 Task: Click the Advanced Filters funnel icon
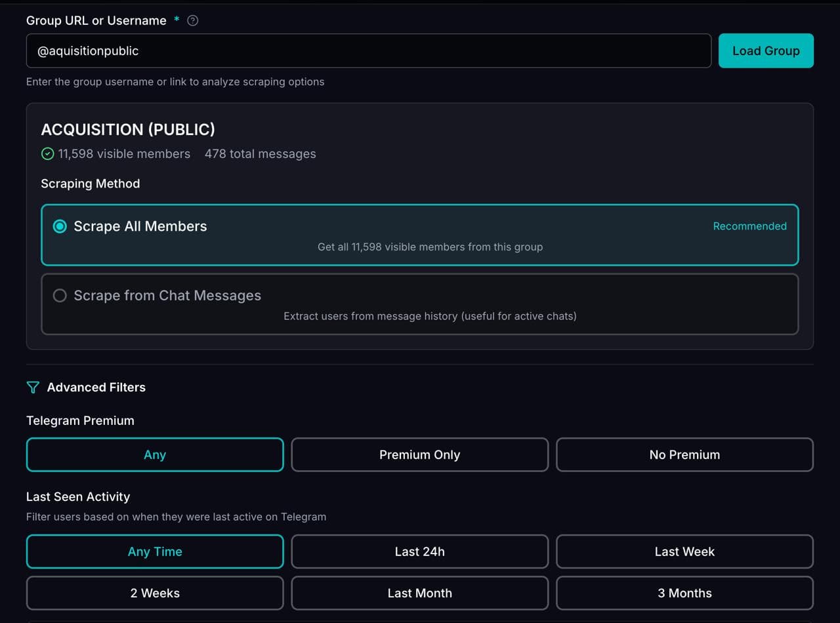[33, 388]
